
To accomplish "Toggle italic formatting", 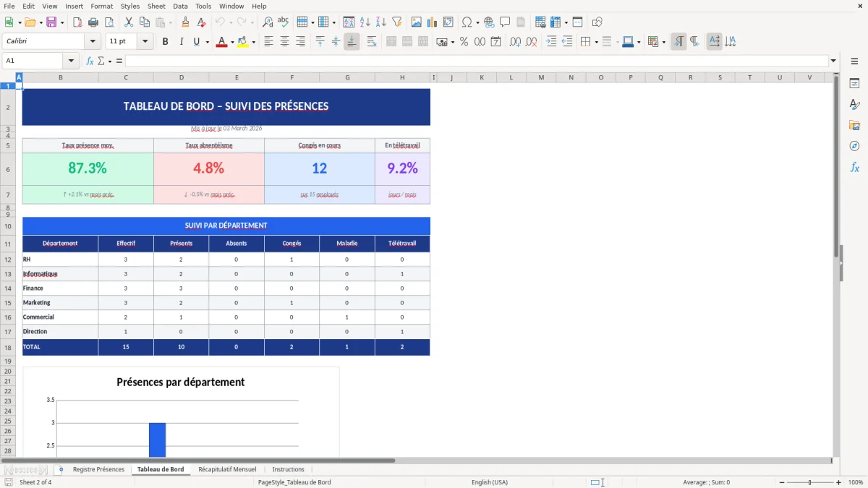I will tap(179, 41).
